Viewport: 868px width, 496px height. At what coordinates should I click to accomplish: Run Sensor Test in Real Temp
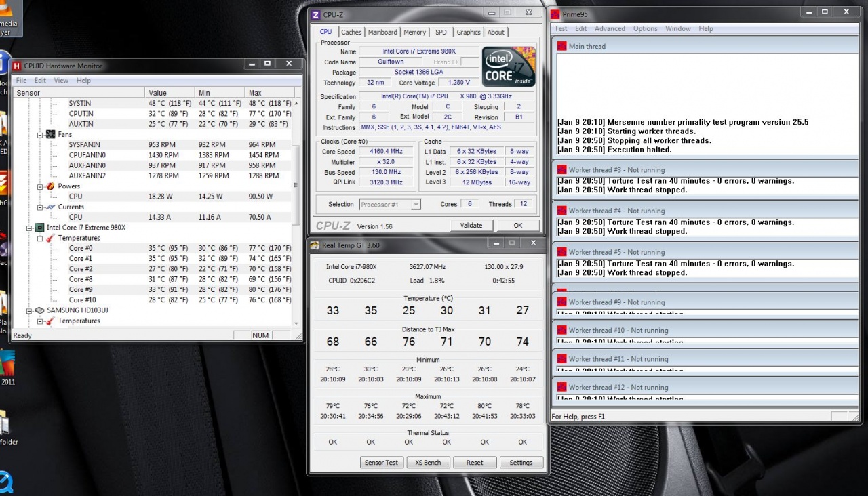click(x=382, y=463)
